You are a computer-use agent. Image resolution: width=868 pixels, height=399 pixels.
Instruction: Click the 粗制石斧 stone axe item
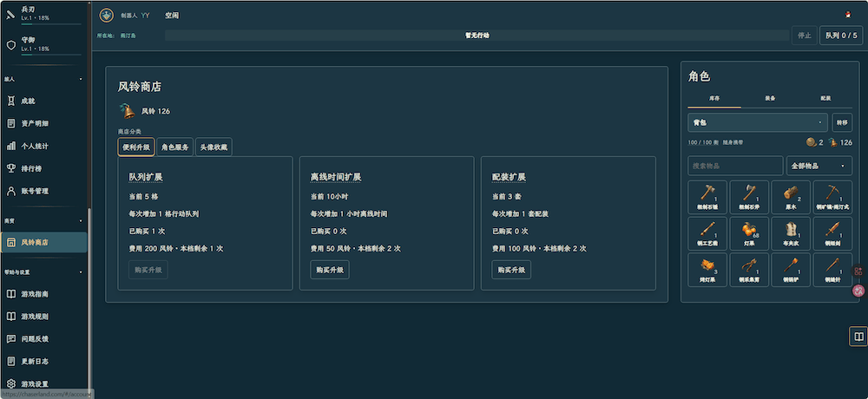[750, 197]
